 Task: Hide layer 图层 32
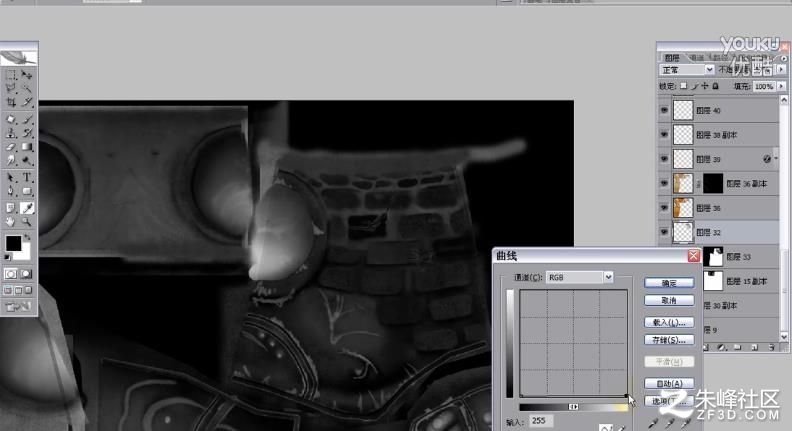pyautogui.click(x=664, y=232)
